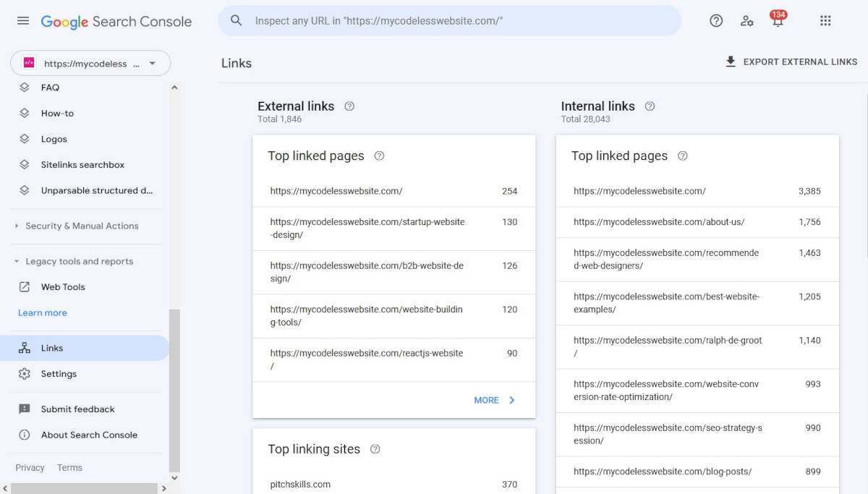The image size is (868, 494).
Task: Click help icon beside External links heading
Action: click(349, 106)
